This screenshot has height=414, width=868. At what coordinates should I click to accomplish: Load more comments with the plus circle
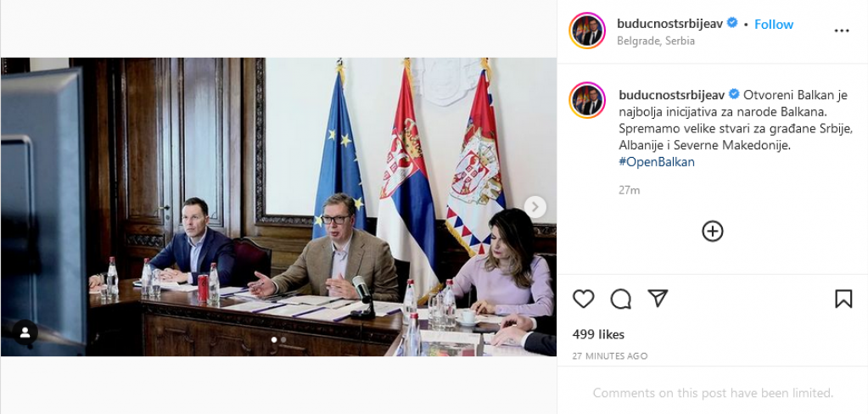(713, 231)
